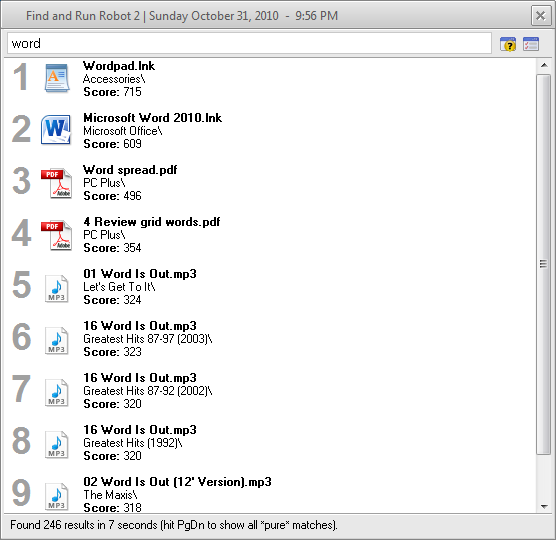Select result '01 Word Is Out.mp3'
Viewport: 556px width, 540px height.
[140, 274]
